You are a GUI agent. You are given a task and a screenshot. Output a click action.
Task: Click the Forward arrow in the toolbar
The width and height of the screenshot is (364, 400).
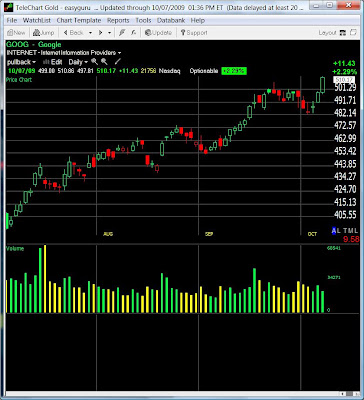tap(100, 33)
